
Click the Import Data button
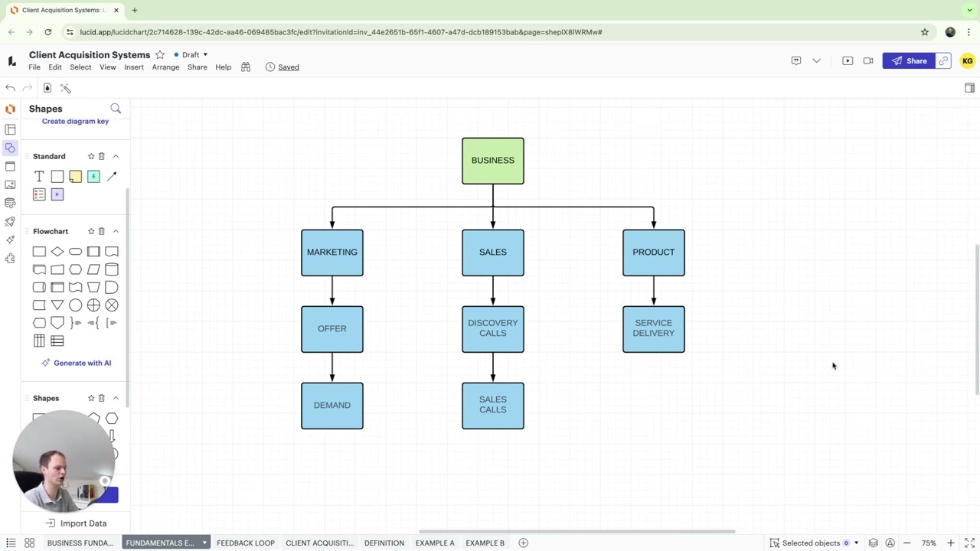[x=76, y=523]
